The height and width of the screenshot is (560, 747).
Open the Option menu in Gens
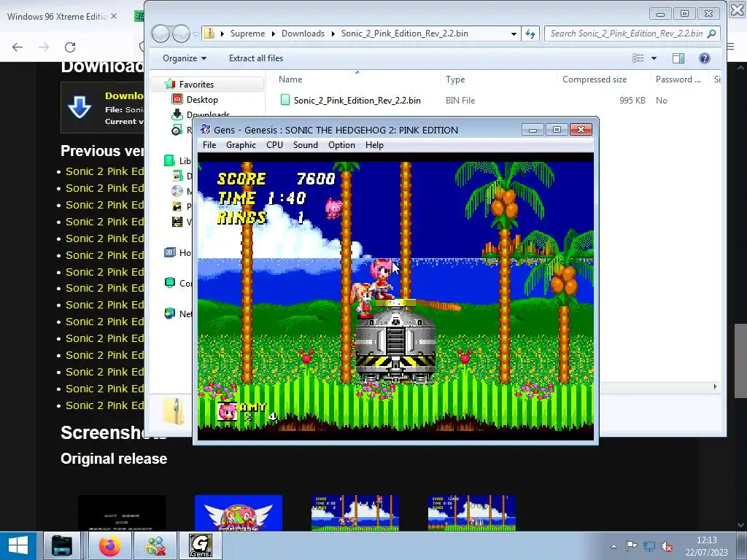click(341, 145)
